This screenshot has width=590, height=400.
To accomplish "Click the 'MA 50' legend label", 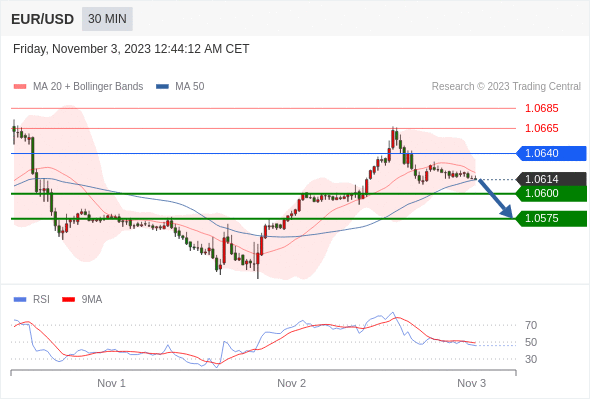I will [x=190, y=87].
